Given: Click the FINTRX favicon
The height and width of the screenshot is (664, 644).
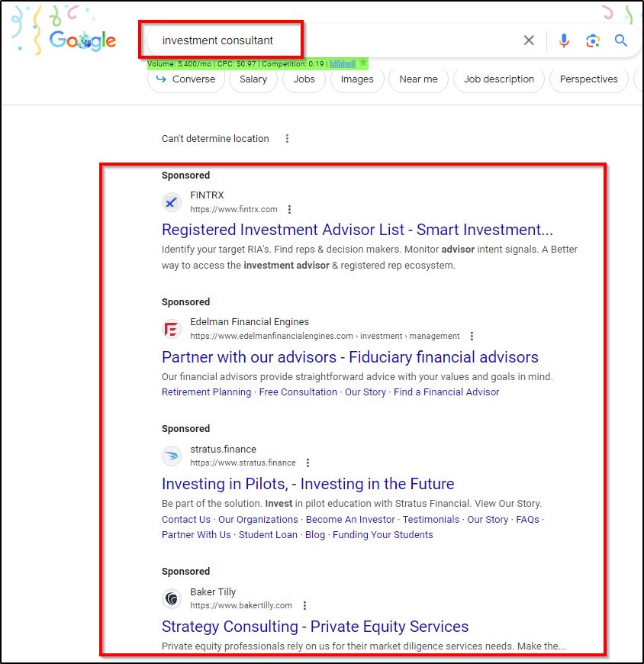Looking at the screenshot, I should (x=172, y=202).
